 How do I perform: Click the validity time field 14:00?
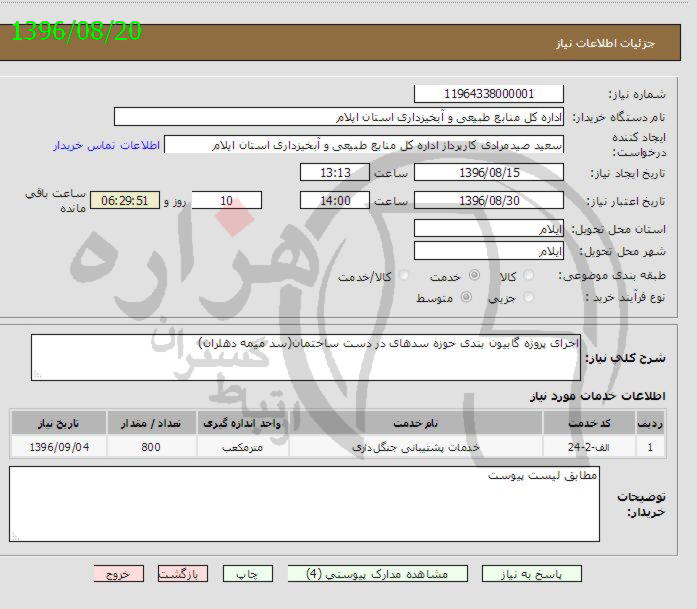coord(335,200)
